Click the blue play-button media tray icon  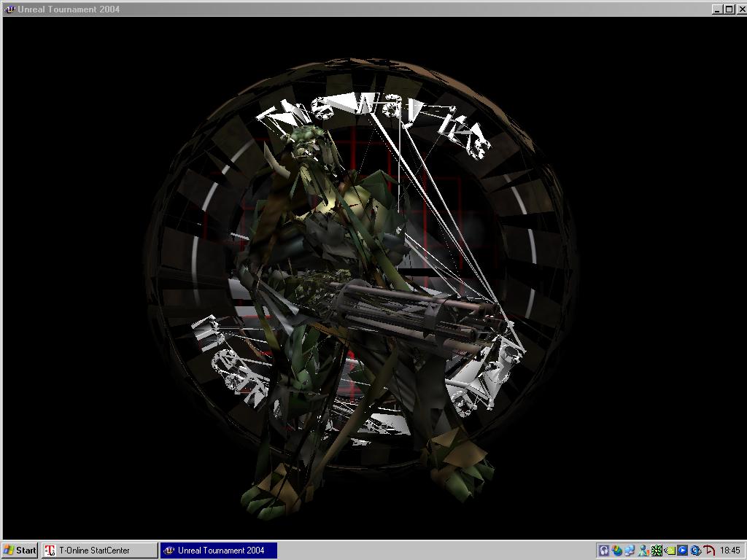coord(682,551)
